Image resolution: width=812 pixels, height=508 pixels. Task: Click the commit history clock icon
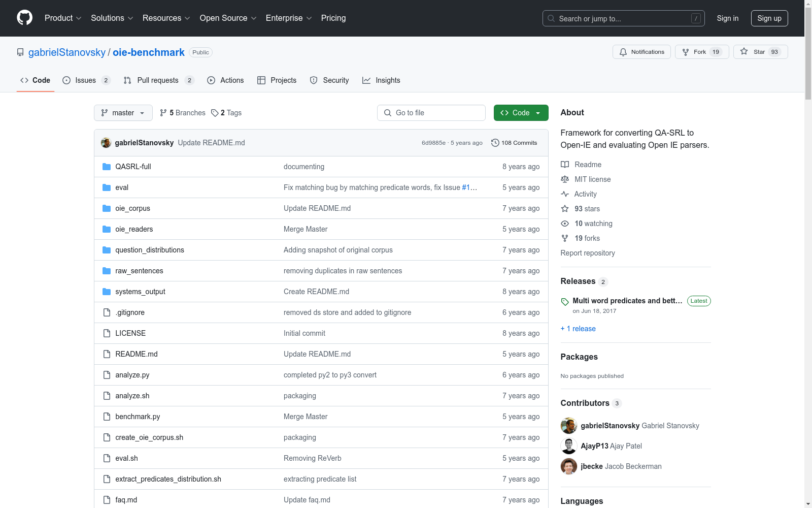point(495,143)
